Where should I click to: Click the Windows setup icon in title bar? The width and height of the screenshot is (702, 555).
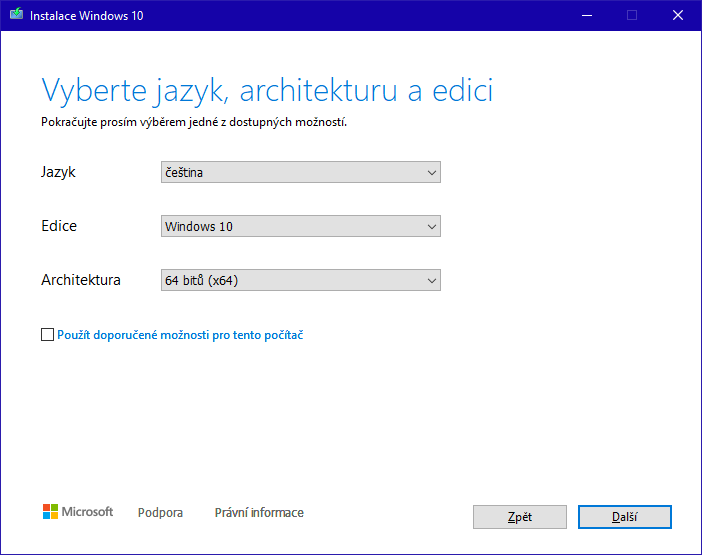point(16,15)
